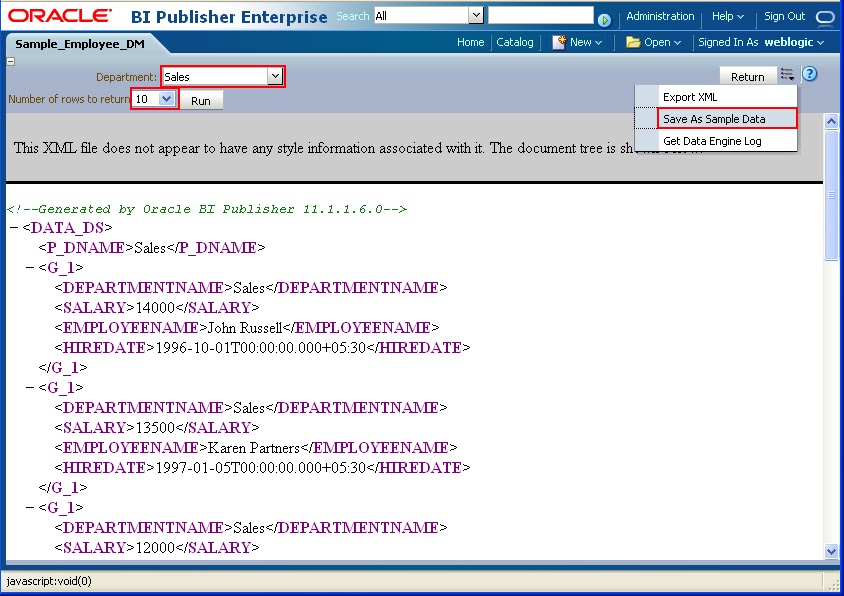Screen dimensions: 844x596
Task: Click the New document star icon
Action: click(x=559, y=42)
